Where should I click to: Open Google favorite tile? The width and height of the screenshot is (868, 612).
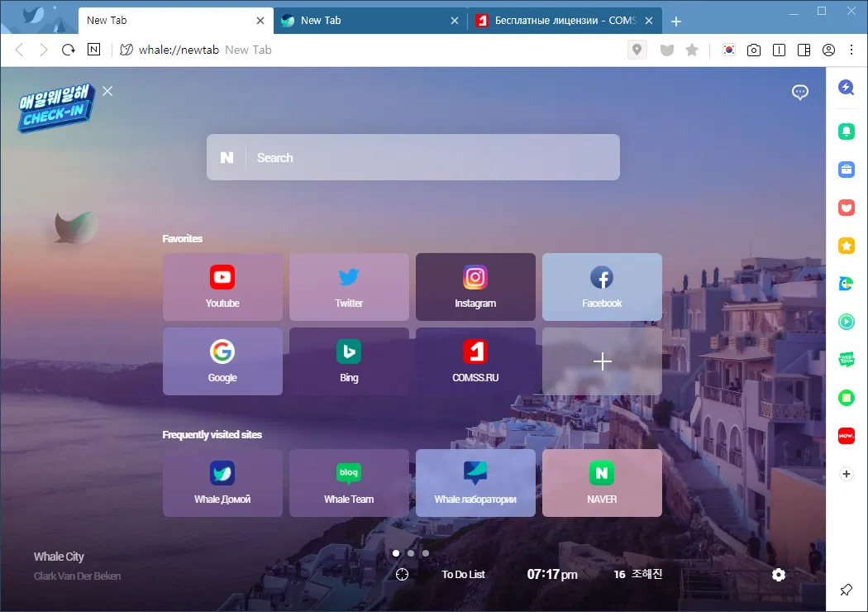click(222, 361)
